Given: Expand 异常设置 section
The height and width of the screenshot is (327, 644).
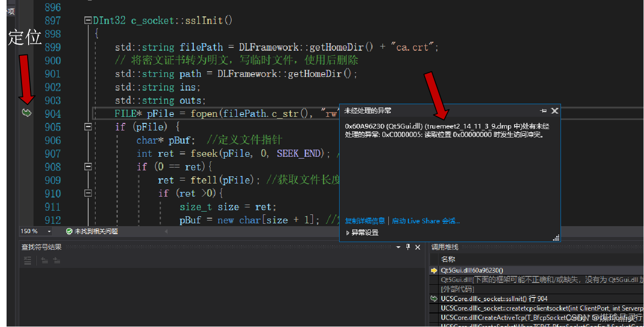Looking at the screenshot, I should pyautogui.click(x=362, y=233).
